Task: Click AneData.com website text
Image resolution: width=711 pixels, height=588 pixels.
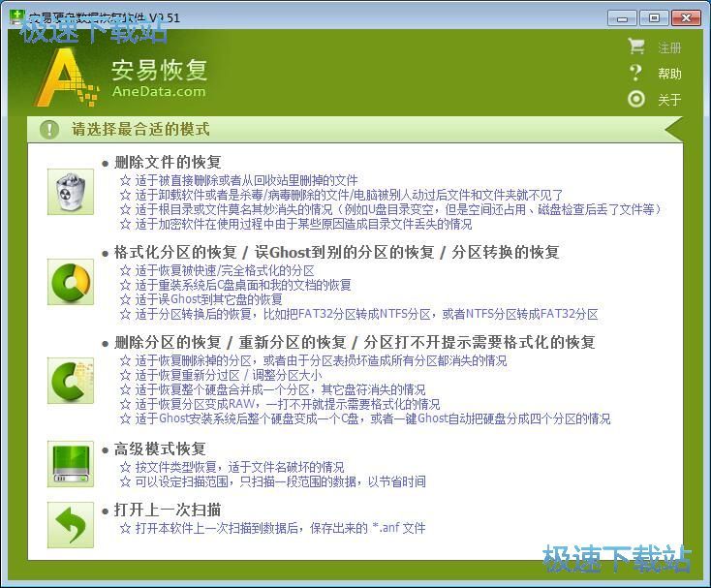Action: click(159, 91)
